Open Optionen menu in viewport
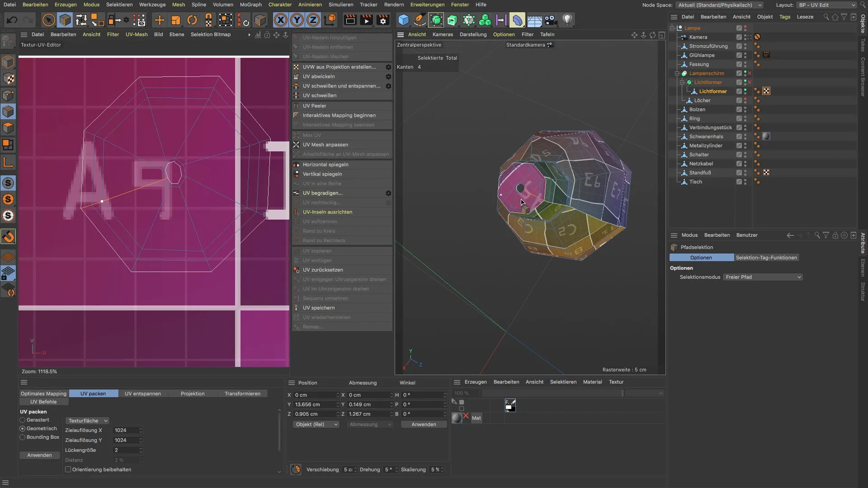Screen dimensions: 868x488 (504, 34)
